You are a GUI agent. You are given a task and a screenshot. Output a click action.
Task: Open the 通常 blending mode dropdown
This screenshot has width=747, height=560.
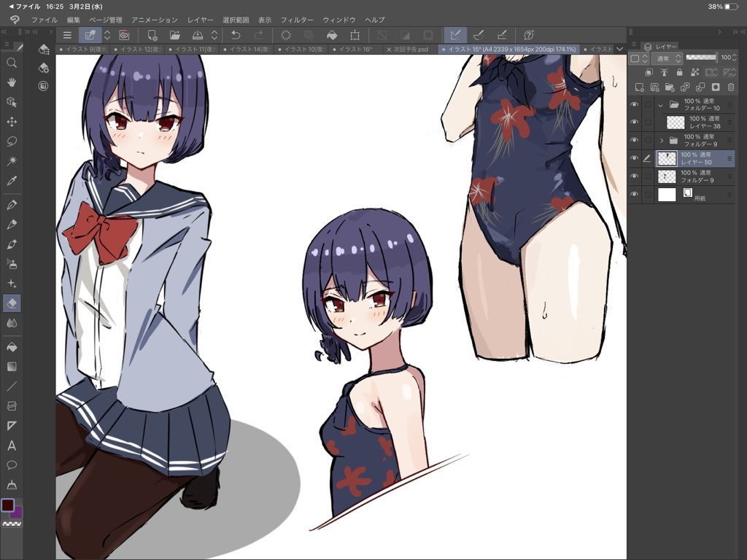click(x=667, y=58)
